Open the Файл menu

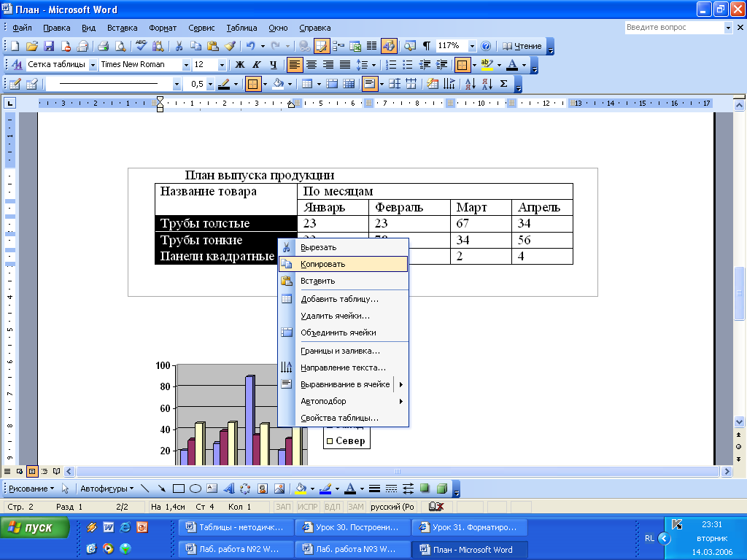22,28
